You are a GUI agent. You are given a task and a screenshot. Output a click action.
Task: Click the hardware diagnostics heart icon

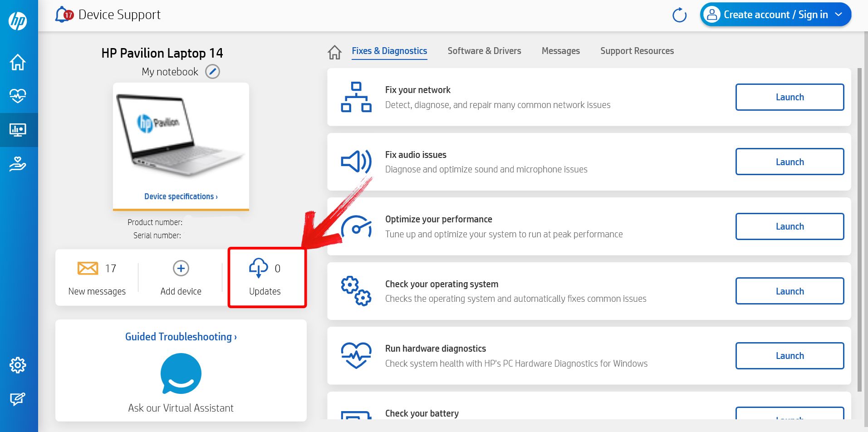click(x=356, y=355)
